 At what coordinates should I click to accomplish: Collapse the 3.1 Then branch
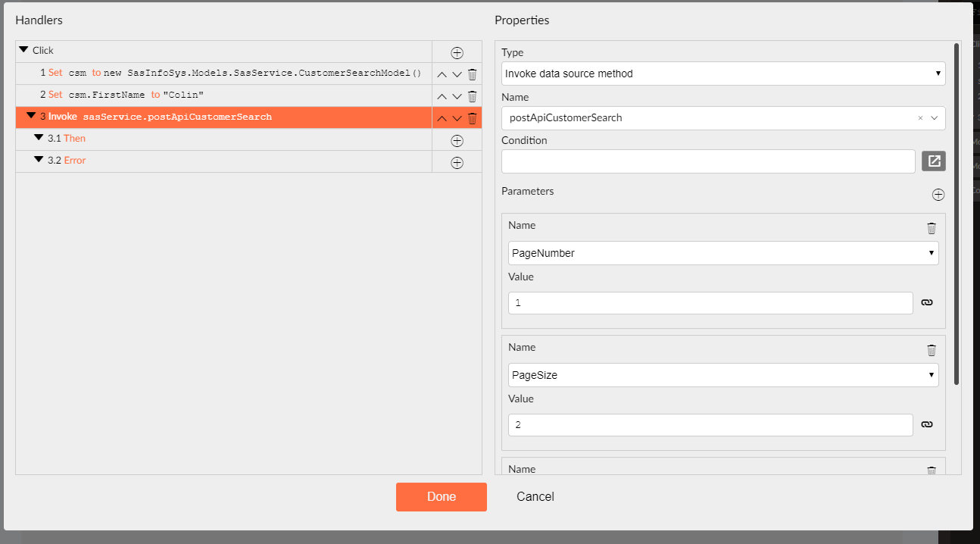click(x=39, y=138)
